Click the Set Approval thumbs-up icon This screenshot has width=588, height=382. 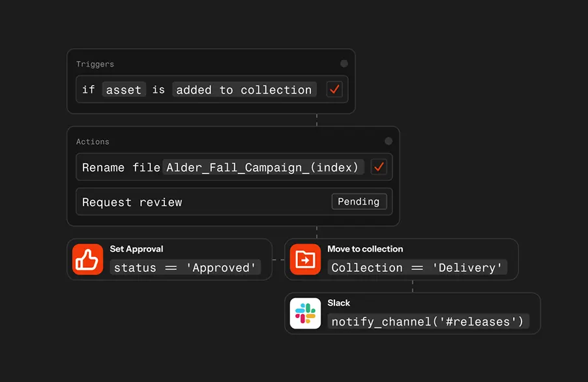coord(87,259)
